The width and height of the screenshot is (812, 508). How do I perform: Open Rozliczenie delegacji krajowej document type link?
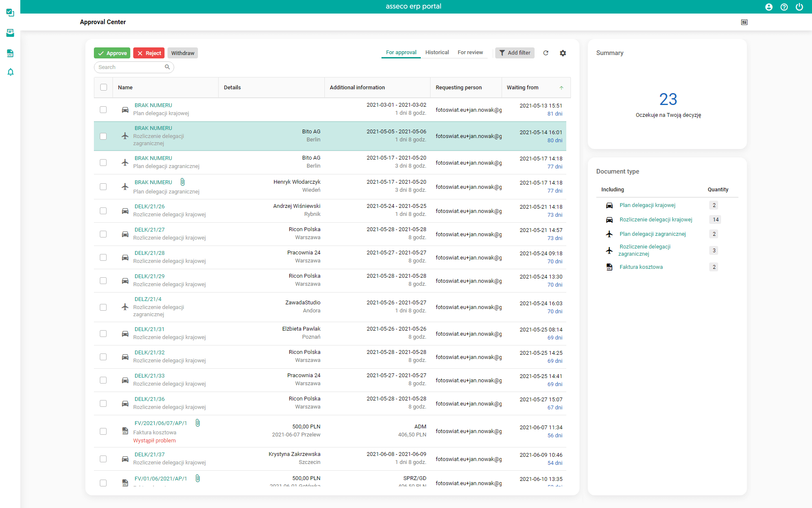(656, 219)
